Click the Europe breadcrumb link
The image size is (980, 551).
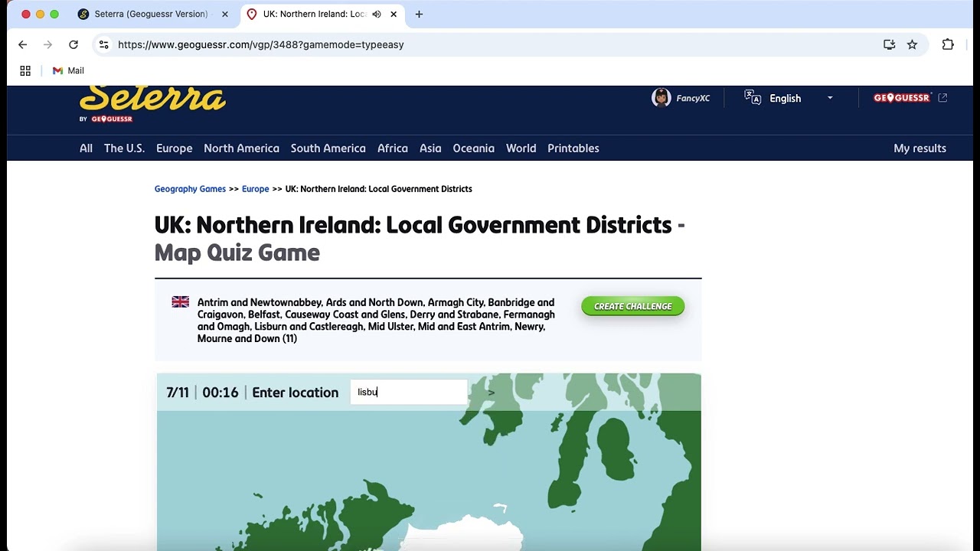pyautogui.click(x=256, y=189)
